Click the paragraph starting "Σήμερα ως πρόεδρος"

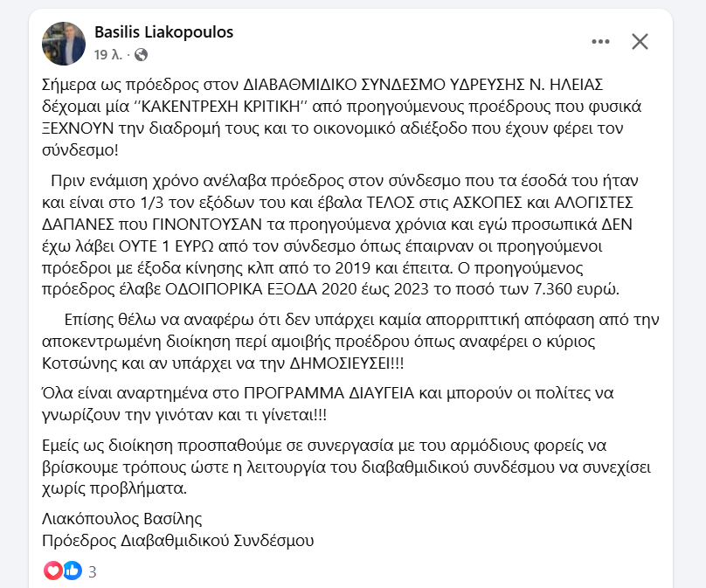coord(342,117)
